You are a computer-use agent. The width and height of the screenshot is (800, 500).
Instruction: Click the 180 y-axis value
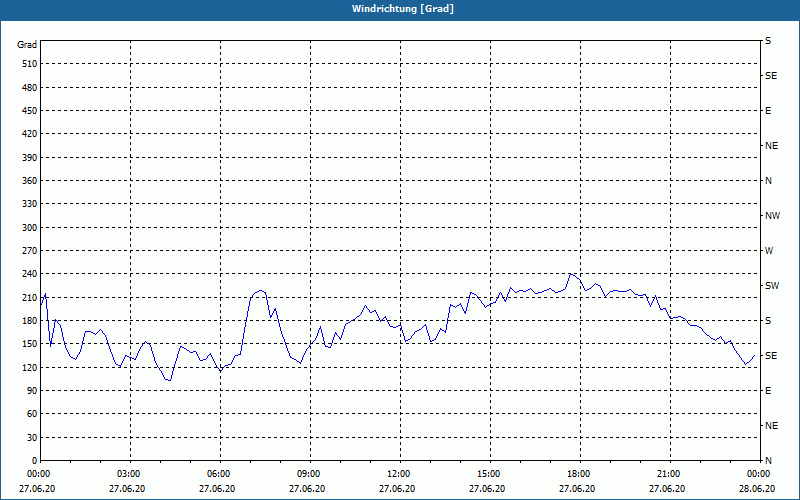30,320
